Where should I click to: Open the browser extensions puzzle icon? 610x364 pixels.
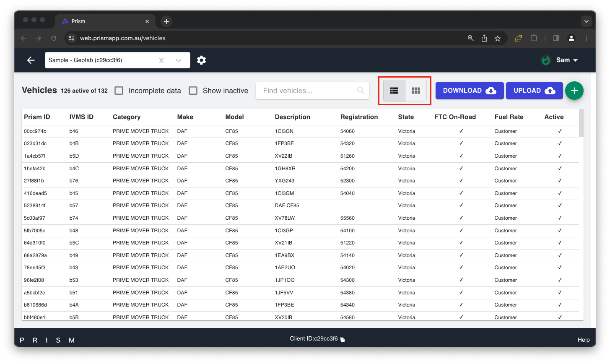(534, 38)
